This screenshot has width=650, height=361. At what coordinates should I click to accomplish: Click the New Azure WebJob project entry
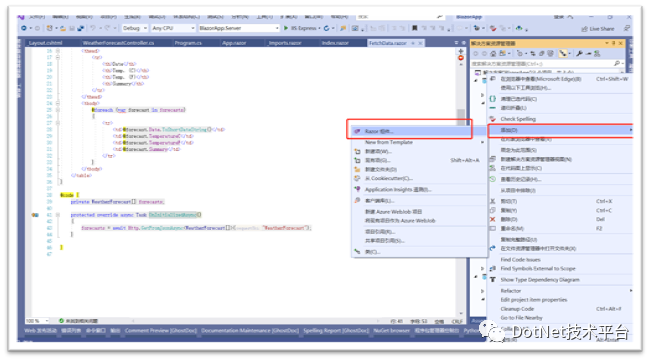tap(419, 212)
